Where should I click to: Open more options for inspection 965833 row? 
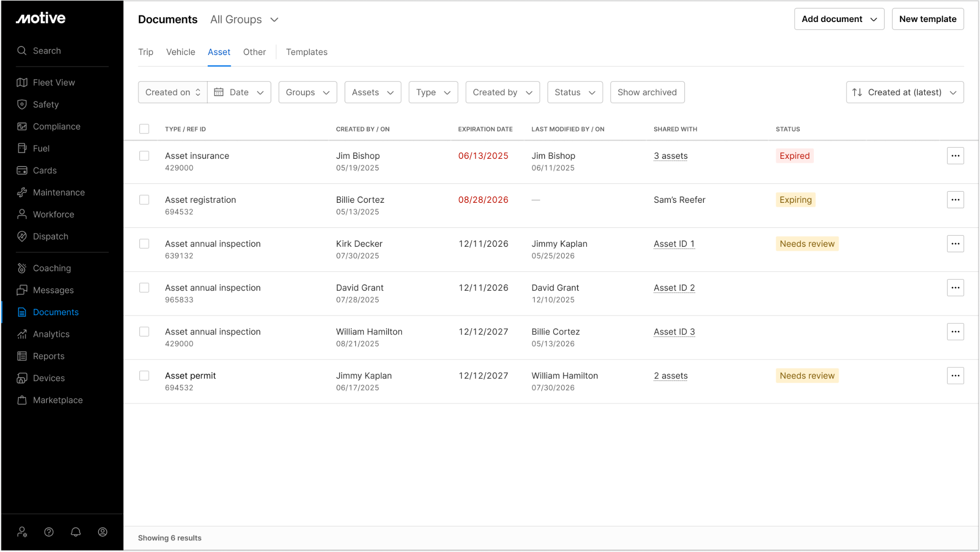coord(955,288)
